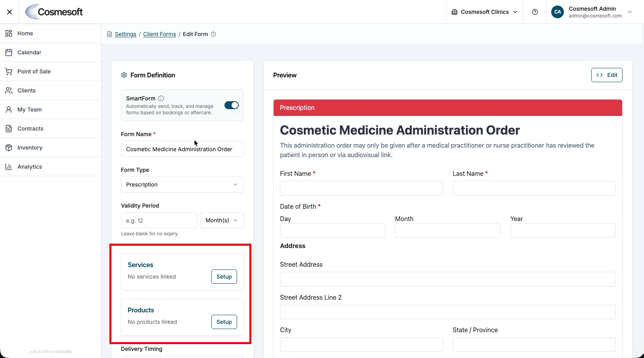The height and width of the screenshot is (358, 644).
Task: Click Setup for linked Services
Action: click(x=224, y=277)
